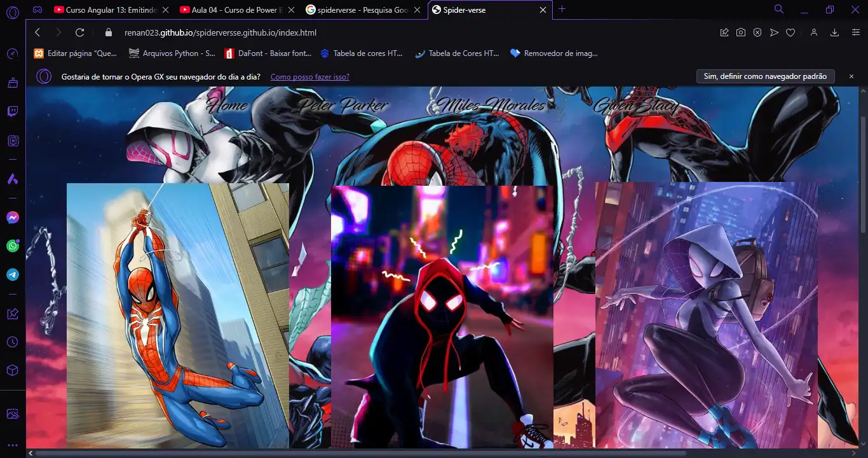The width and height of the screenshot is (868, 458).
Task: Toggle the ad blocker shield
Action: (757, 32)
